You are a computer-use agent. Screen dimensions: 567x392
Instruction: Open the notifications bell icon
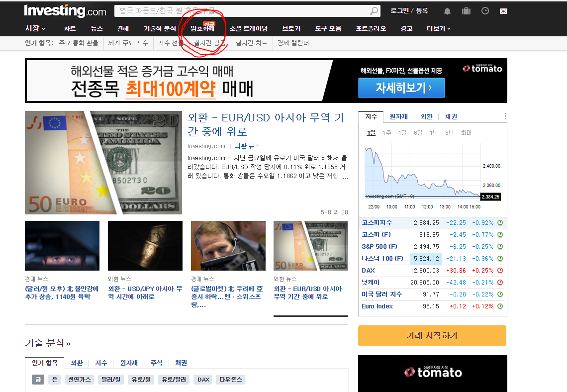click(x=447, y=11)
